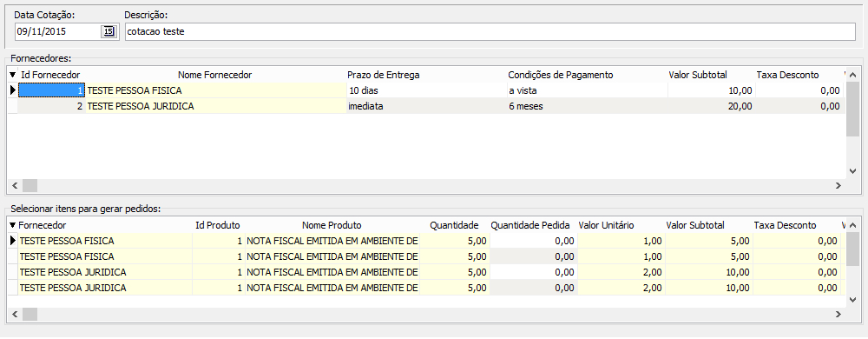The image size is (868, 339).
Task: Click Taxa Desconto header in Fornecedores grid
Action: pos(787,75)
